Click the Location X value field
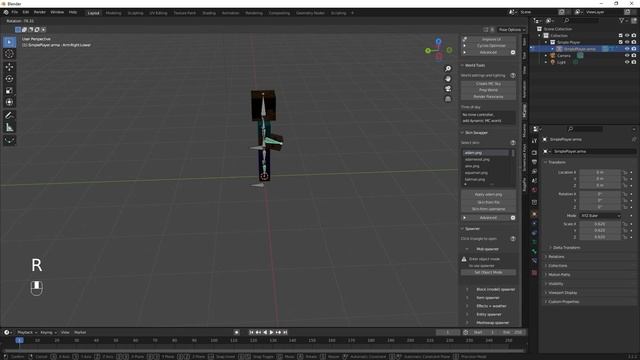Viewport: 640px width, 360px height. [600, 172]
